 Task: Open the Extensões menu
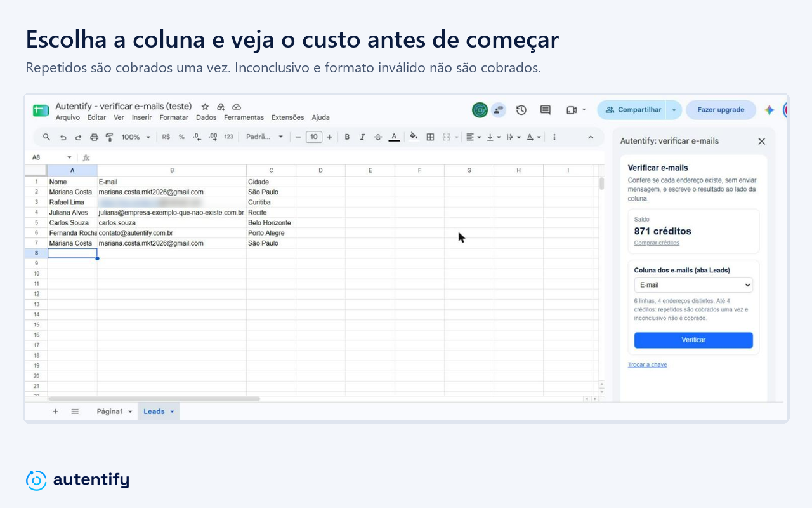pyautogui.click(x=287, y=117)
